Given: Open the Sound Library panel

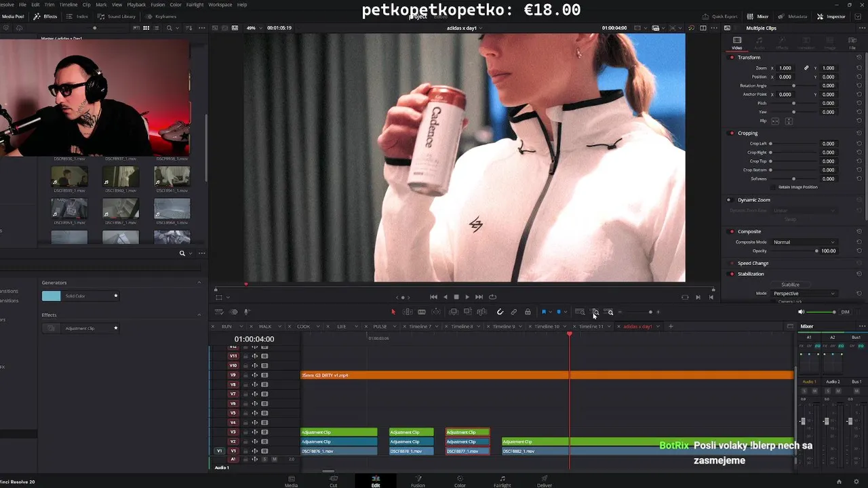Looking at the screenshot, I should coord(117,16).
